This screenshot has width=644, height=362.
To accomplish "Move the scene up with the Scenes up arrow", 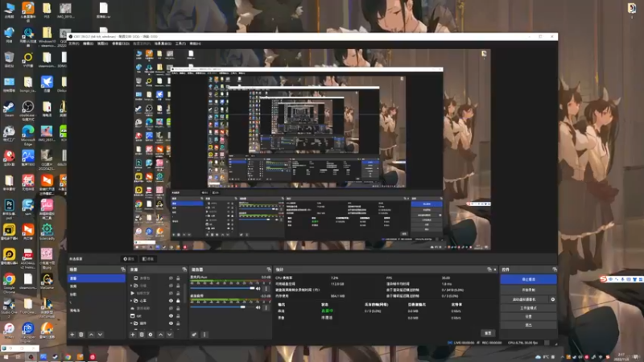I will click(91, 335).
